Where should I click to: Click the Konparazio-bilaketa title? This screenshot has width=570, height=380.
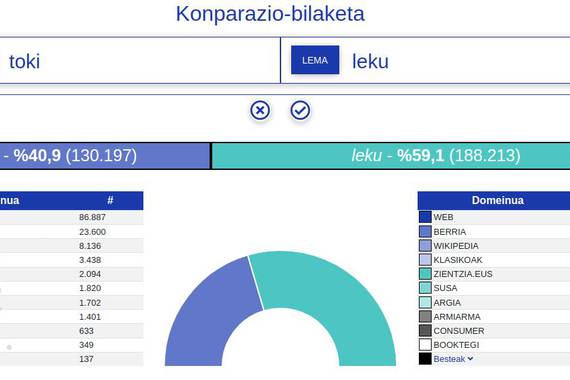(x=270, y=14)
